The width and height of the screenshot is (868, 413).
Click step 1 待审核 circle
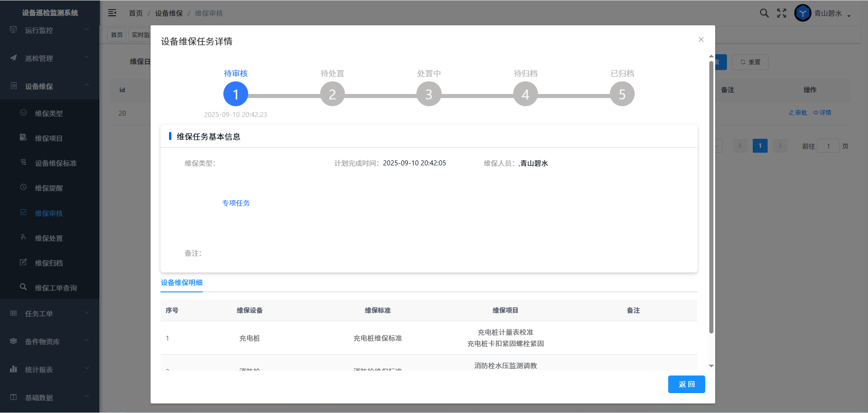click(x=236, y=94)
